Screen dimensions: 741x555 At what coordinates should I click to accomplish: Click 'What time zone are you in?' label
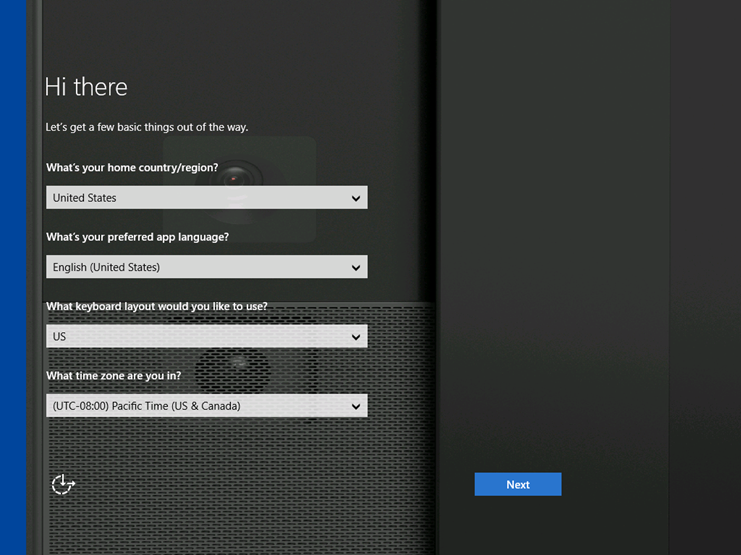[x=113, y=376]
